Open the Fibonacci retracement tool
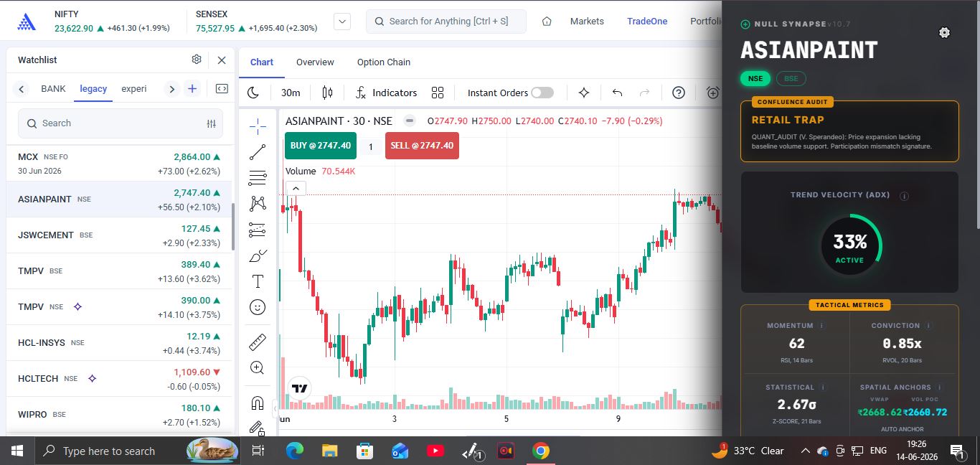980x465 pixels. 258,178
